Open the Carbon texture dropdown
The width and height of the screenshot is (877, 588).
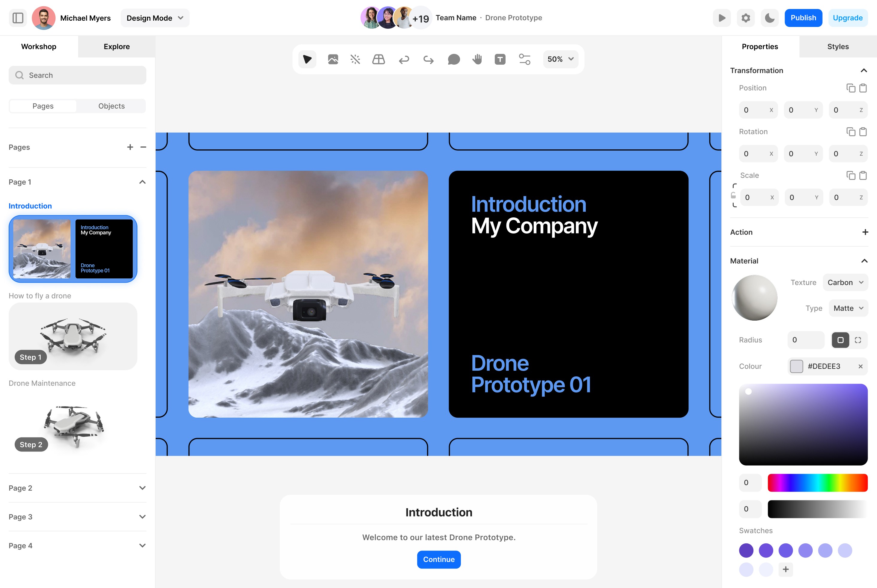(x=845, y=282)
